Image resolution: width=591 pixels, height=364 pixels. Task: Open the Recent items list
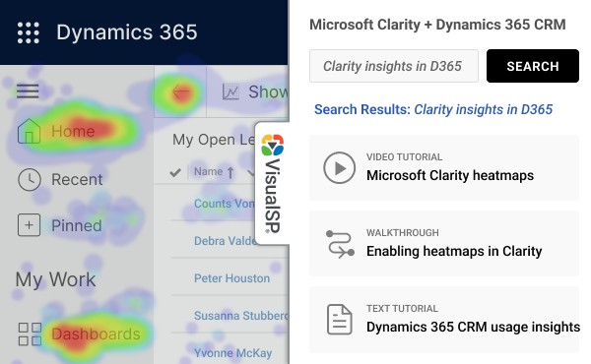point(77,179)
